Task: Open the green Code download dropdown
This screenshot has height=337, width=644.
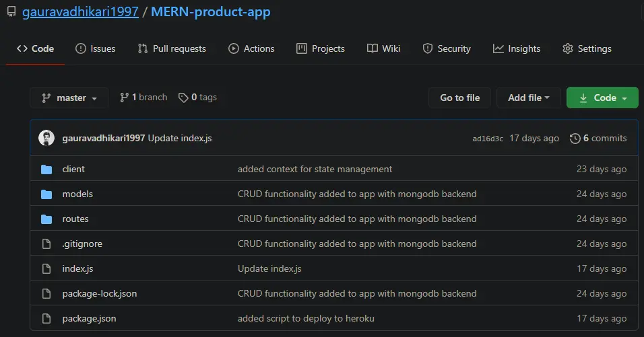Action: (x=602, y=98)
